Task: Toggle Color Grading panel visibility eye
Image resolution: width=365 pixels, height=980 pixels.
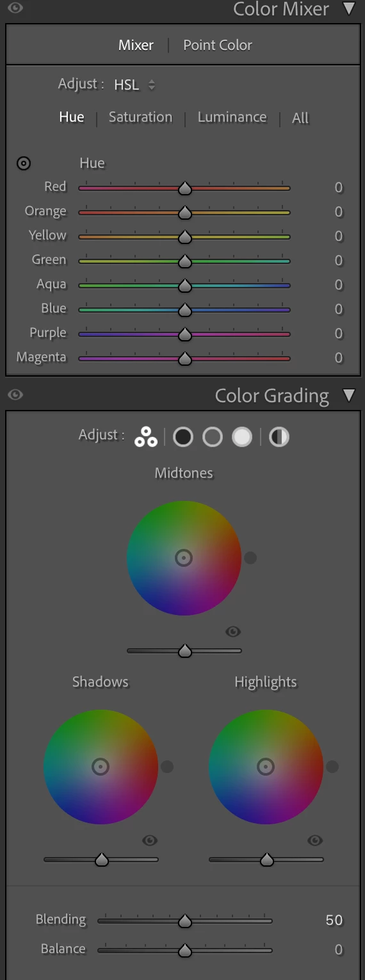Action: (15, 395)
